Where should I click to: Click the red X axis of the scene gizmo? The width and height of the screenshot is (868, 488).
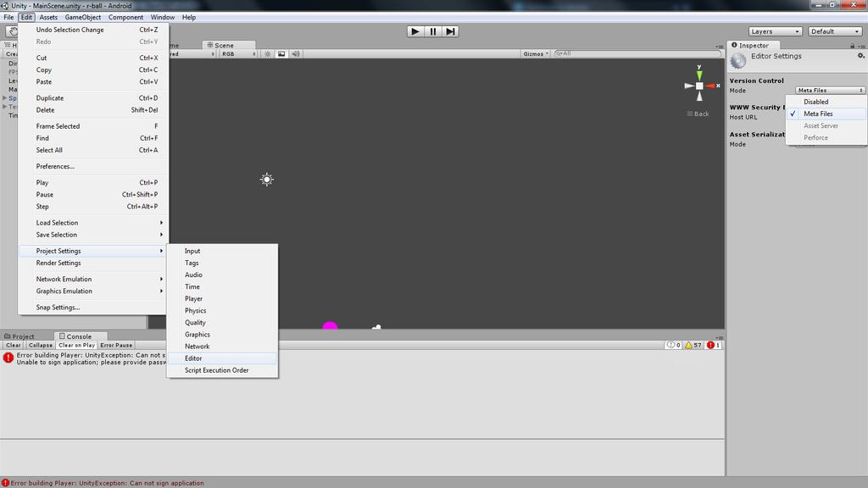(x=712, y=86)
